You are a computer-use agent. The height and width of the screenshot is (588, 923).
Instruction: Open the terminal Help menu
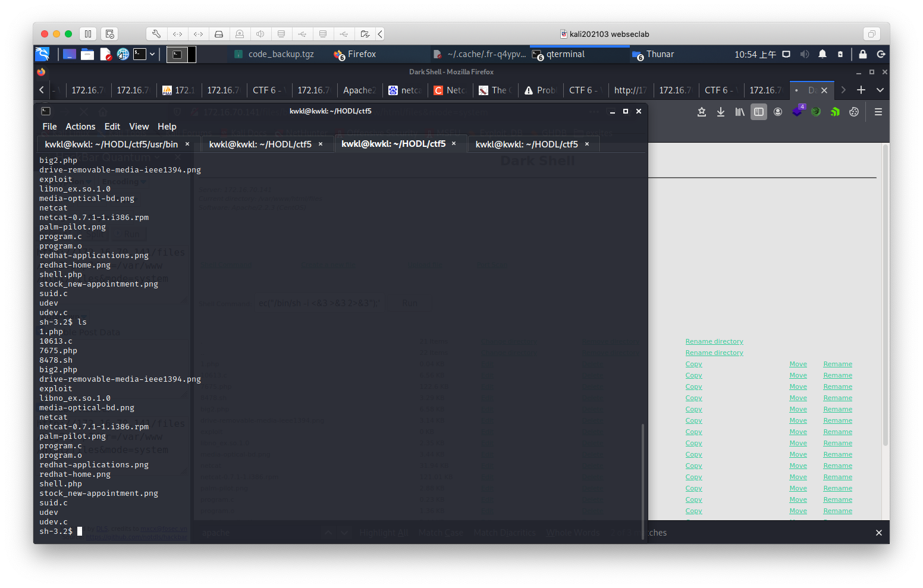tap(167, 127)
